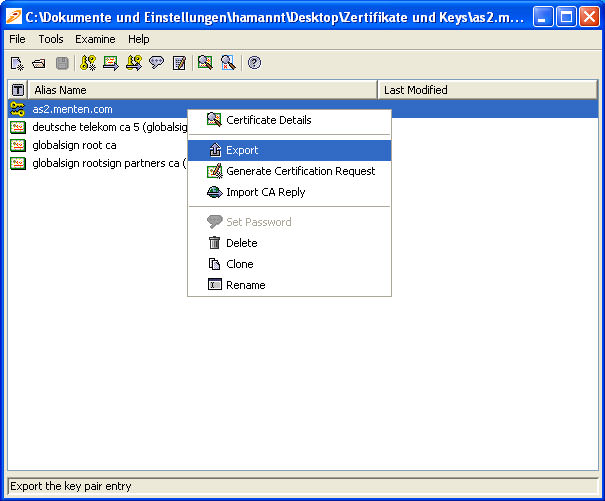This screenshot has width=605, height=501.
Task: Choose Generate Certification Request
Action: click(300, 171)
